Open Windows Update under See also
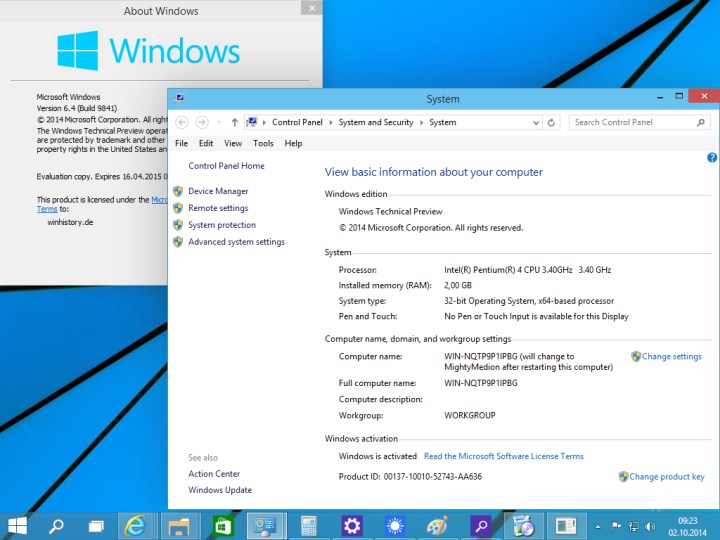Viewport: 720px width, 540px height. click(x=220, y=490)
